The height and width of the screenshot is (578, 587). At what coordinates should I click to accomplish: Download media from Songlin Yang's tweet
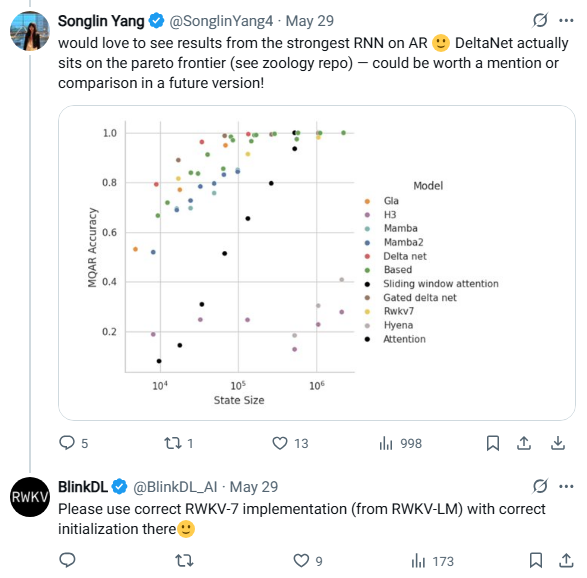tap(558, 443)
